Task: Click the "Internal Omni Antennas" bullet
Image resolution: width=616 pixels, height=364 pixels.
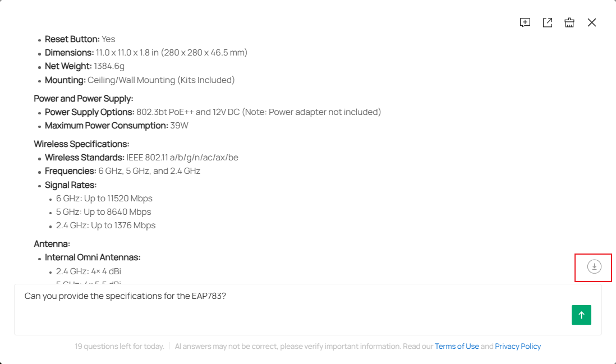Action: [93, 257]
